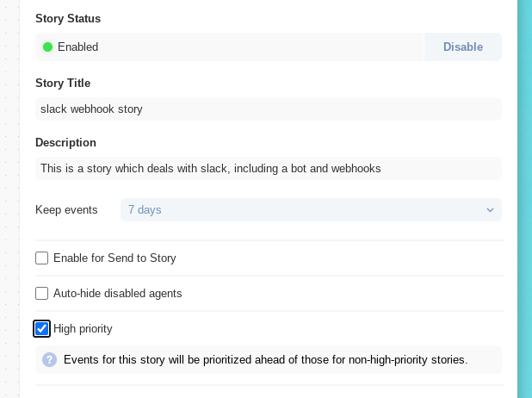This screenshot has height=398, width=532.
Task: Click the Story Title heading
Action: pyautogui.click(x=63, y=84)
